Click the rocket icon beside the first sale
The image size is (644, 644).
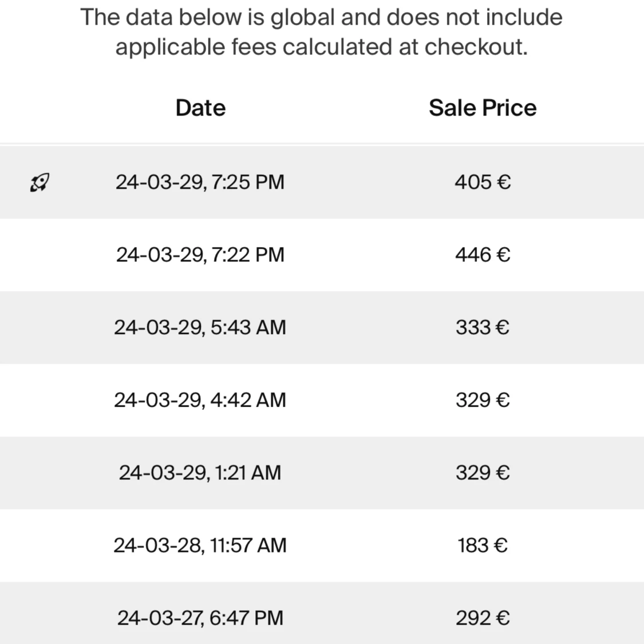click(x=39, y=183)
